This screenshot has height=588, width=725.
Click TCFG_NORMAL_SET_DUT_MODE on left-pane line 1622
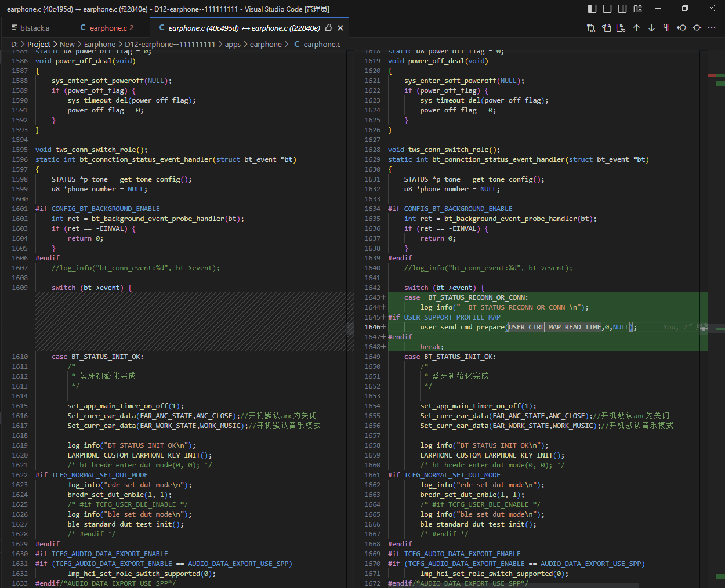(100, 475)
